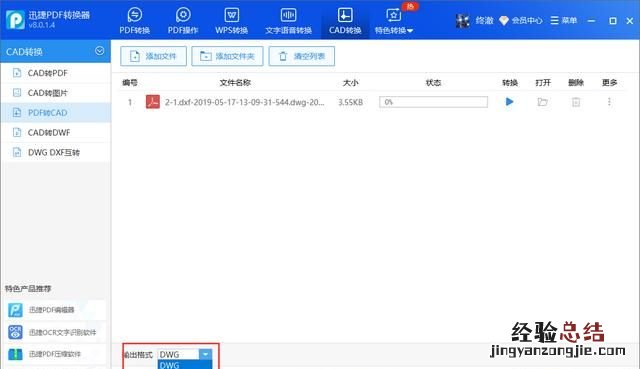Select the CAD转换 tab
The width and height of the screenshot is (640, 369).
[345, 20]
